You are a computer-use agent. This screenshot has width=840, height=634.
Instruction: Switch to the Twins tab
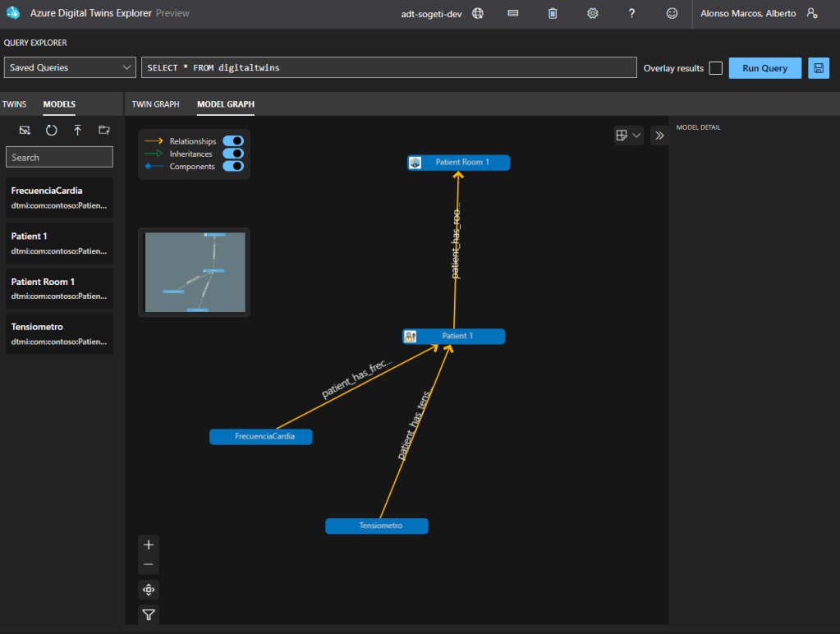tap(14, 104)
